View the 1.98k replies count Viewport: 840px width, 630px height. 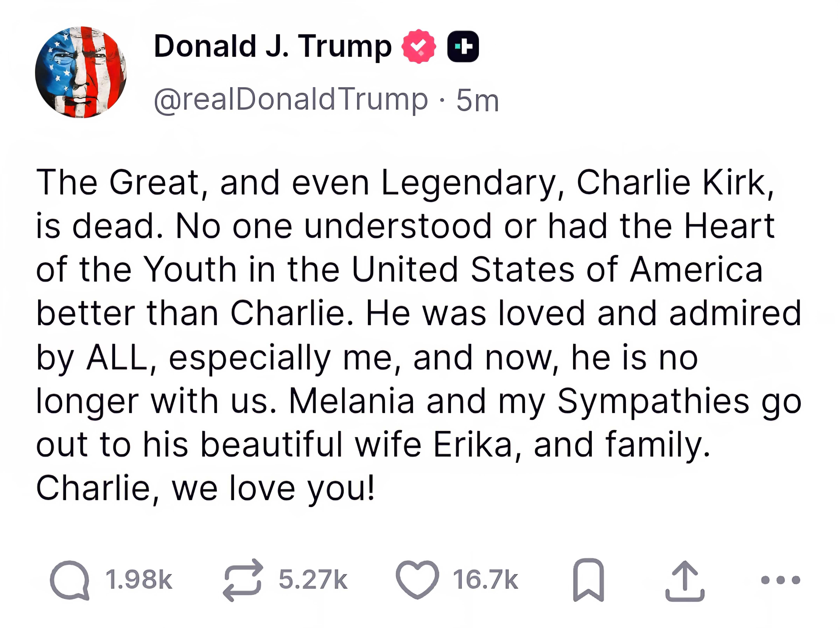(139, 580)
